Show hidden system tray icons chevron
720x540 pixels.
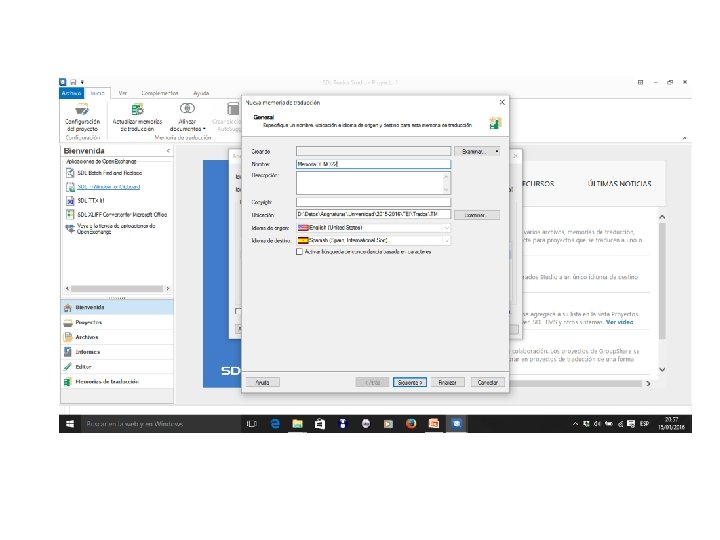pos(575,424)
